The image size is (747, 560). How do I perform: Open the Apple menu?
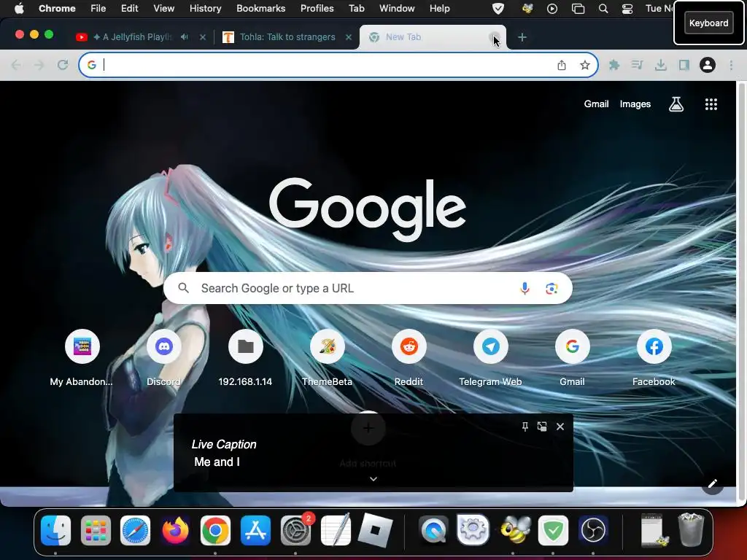pos(19,8)
